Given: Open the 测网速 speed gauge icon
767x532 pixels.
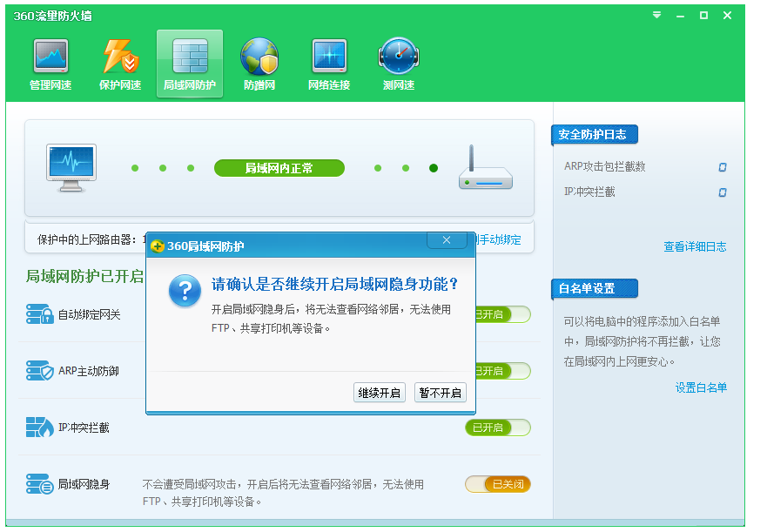Looking at the screenshot, I should click(x=399, y=64).
